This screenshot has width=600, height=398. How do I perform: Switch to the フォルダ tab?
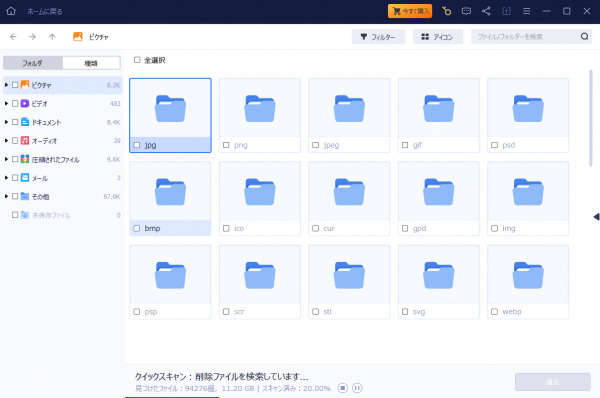pos(33,63)
